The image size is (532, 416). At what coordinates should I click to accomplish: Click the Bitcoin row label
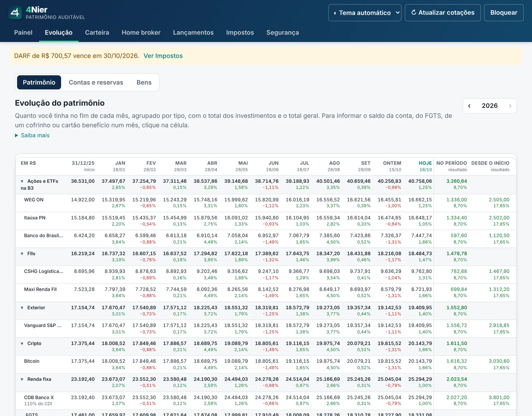(32, 361)
